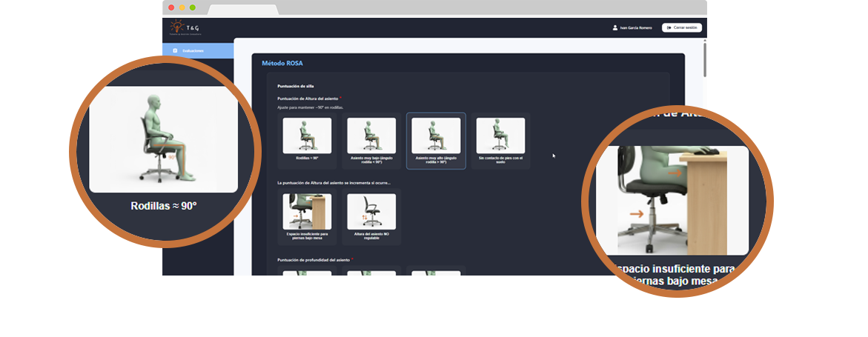Select the small Rodillas ≈ 90° option card
The width and height of the screenshot is (868, 337).
307,141
